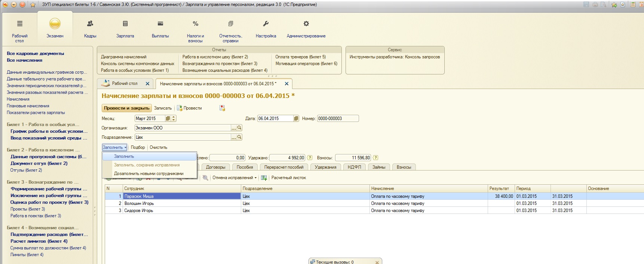644x264 pixels.
Task: Click the cancel search icon in the table toolbar
Action: click(x=205, y=178)
